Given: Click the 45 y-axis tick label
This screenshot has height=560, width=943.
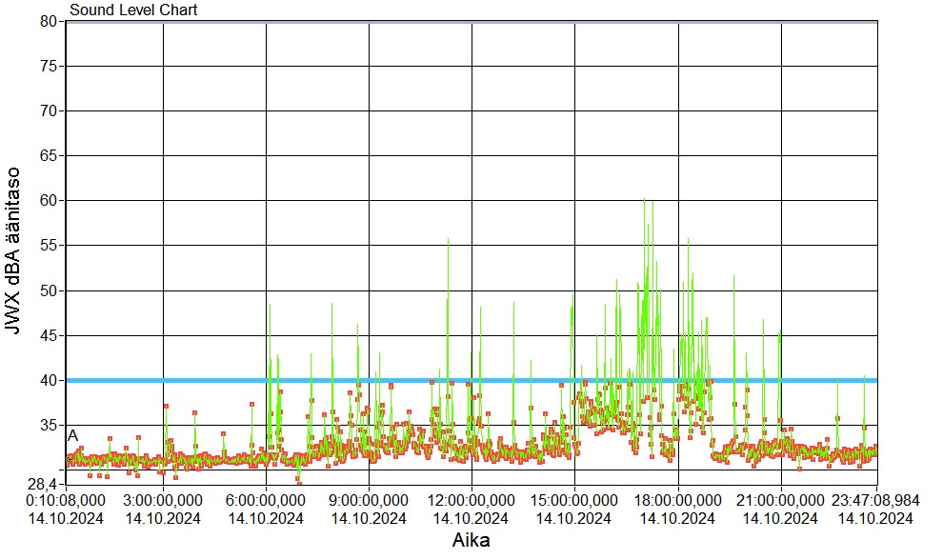Looking at the screenshot, I should [49, 335].
